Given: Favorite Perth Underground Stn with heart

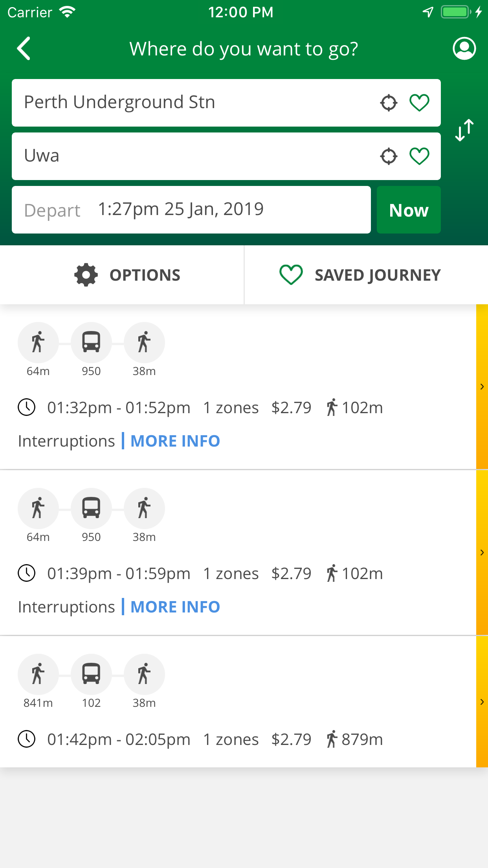Looking at the screenshot, I should click(419, 103).
